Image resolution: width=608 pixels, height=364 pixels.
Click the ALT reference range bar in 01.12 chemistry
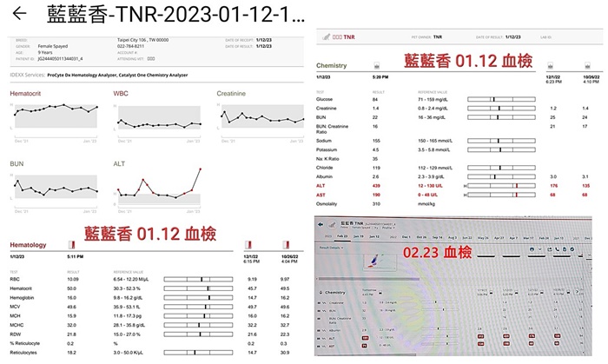[x=501, y=186]
